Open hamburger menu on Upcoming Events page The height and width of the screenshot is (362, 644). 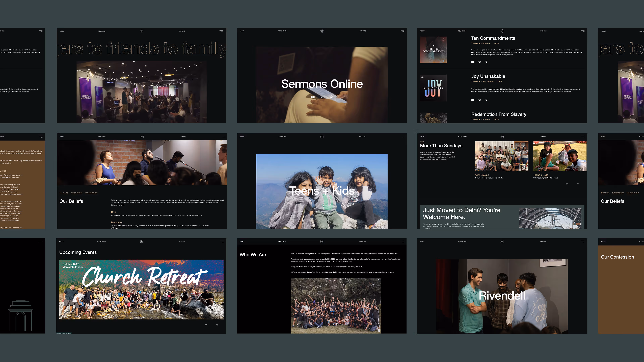coord(222,241)
